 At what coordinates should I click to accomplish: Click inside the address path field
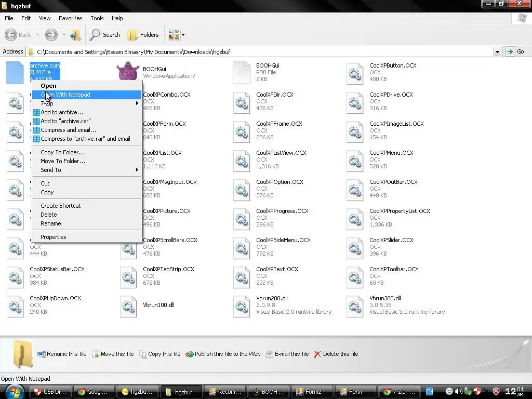coord(260,51)
